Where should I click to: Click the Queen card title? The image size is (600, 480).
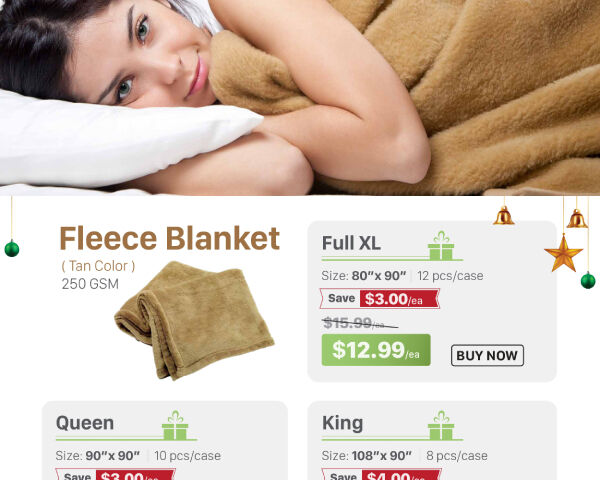tap(85, 423)
